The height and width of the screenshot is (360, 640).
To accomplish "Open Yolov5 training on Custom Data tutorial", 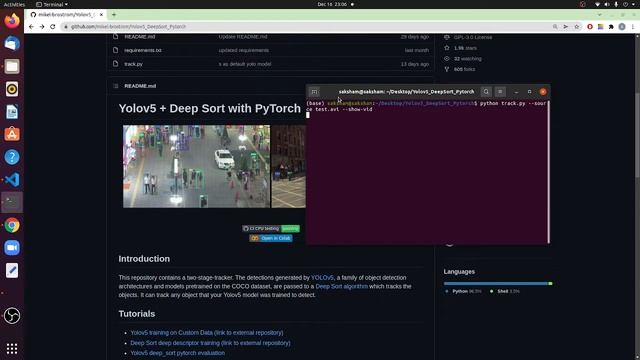I will (207, 333).
